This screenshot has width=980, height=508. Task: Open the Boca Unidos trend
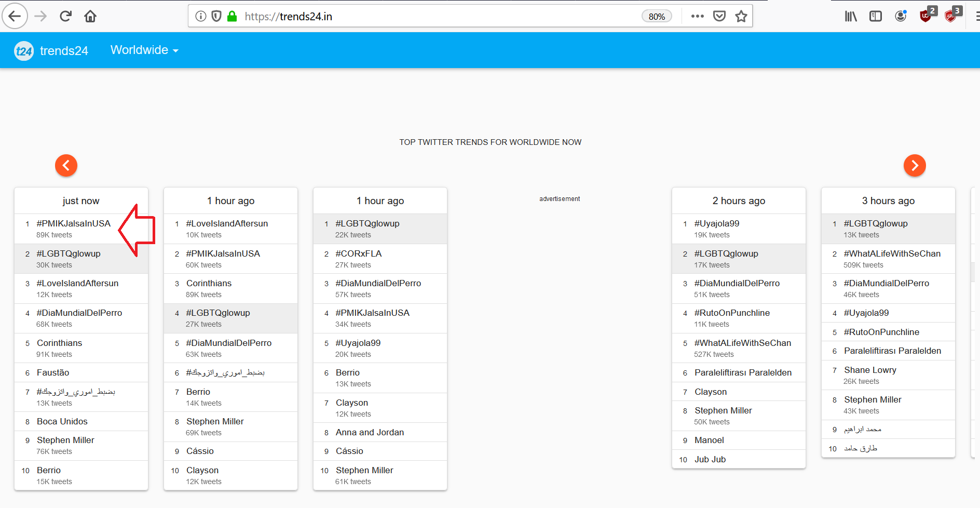[62, 421]
